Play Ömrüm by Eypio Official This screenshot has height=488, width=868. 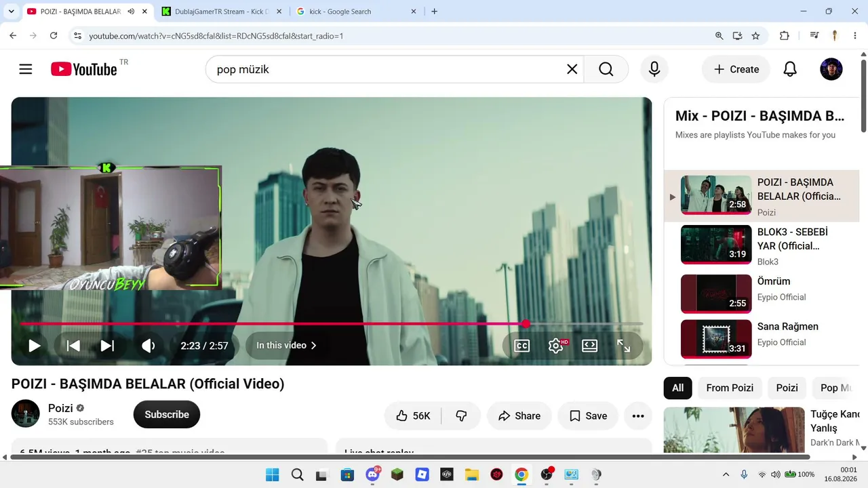click(x=762, y=294)
